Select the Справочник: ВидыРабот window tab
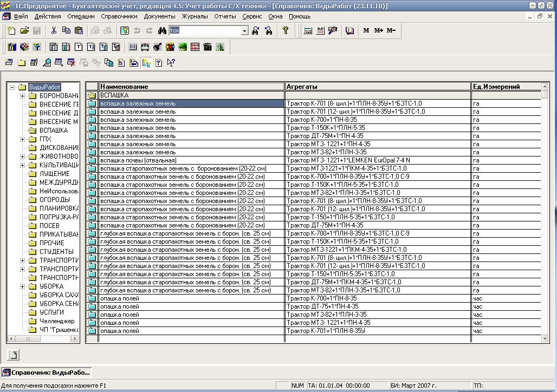The image size is (557, 392). point(46,373)
